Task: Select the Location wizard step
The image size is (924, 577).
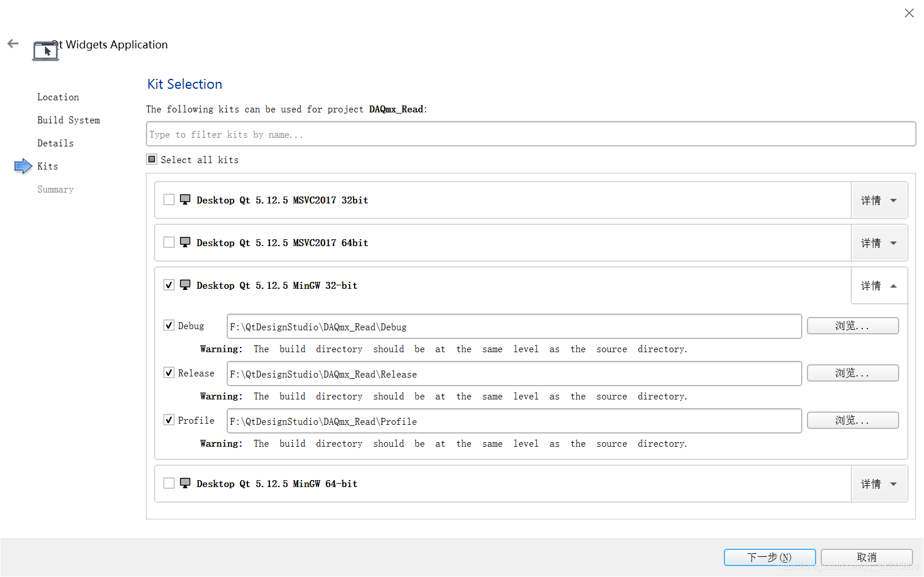Action: point(58,97)
